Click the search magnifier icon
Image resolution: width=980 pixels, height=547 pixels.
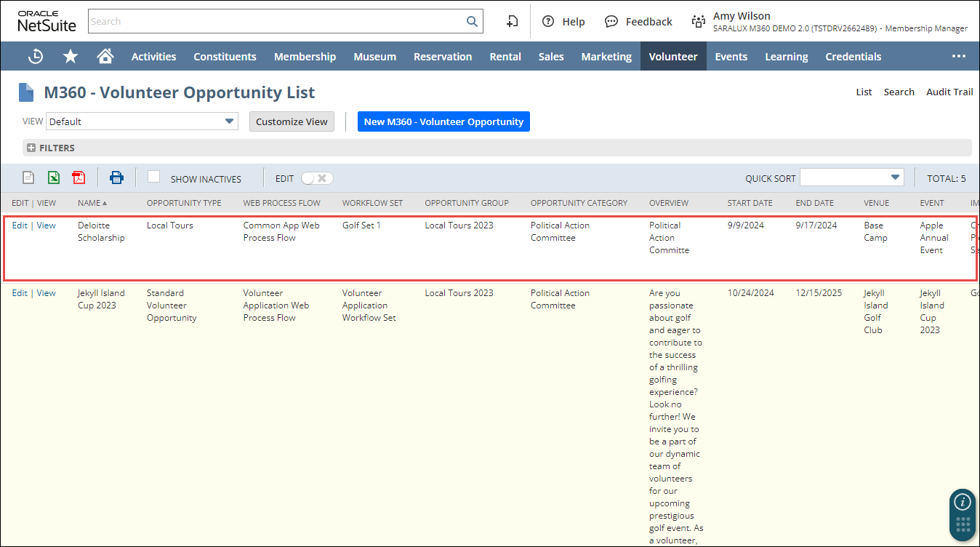(472, 21)
